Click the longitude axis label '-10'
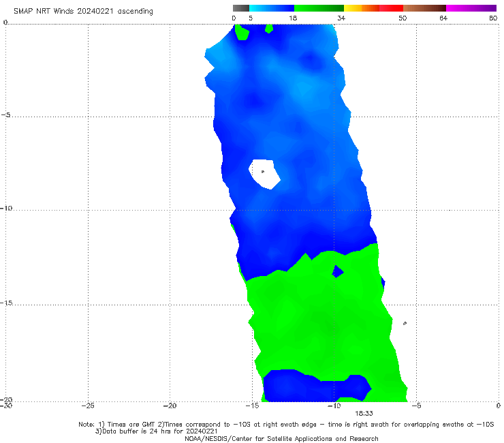This screenshot has height=443, width=504. (334, 406)
